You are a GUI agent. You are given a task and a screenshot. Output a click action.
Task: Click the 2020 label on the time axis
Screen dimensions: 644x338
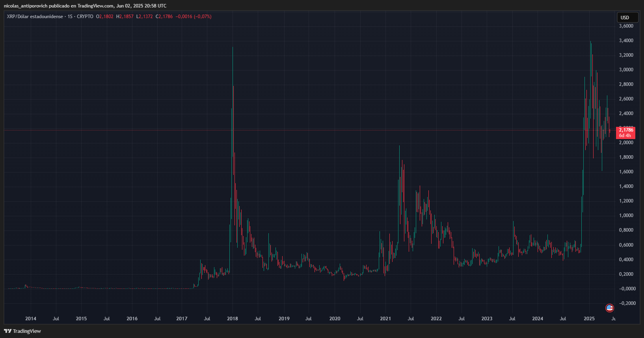335,319
